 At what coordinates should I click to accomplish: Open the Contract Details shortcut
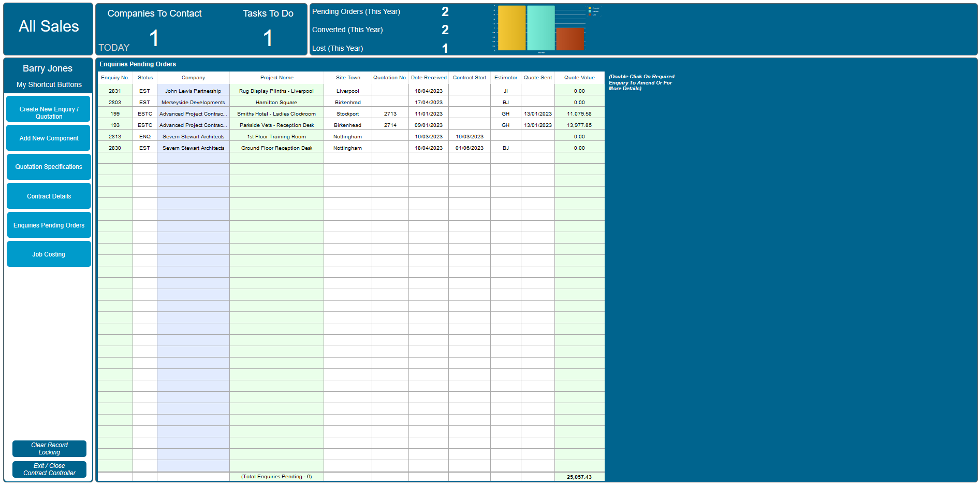[x=49, y=196]
